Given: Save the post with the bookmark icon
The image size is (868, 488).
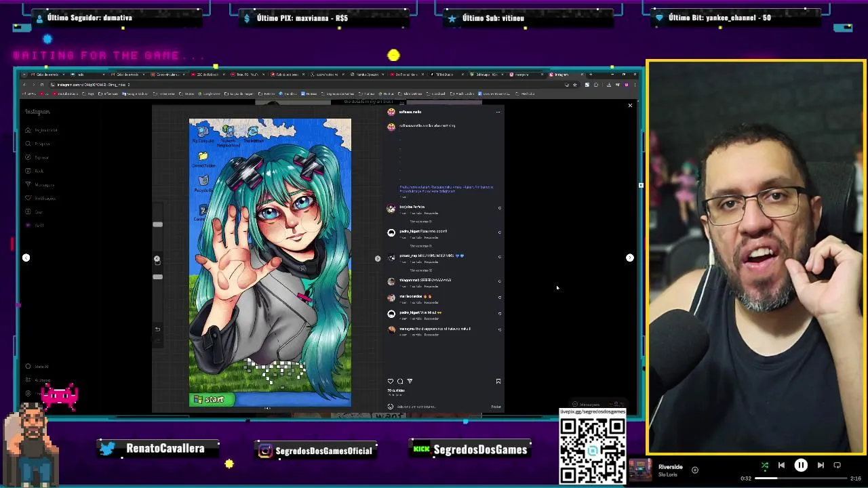Looking at the screenshot, I should click(x=498, y=381).
